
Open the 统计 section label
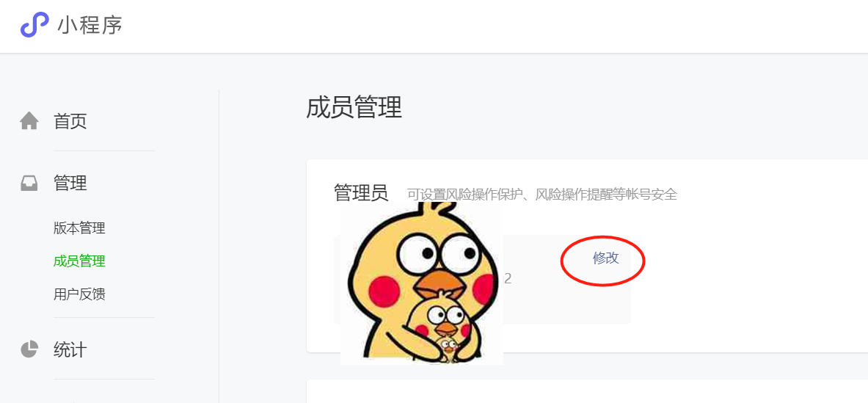pyautogui.click(x=70, y=350)
